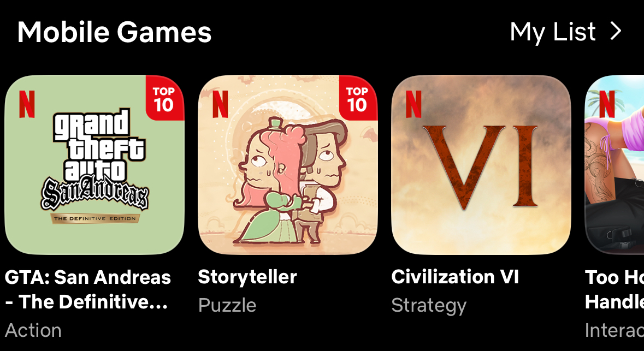This screenshot has width=644, height=351.
Task: Click the Action genre label under GTA
Action: coord(33,330)
